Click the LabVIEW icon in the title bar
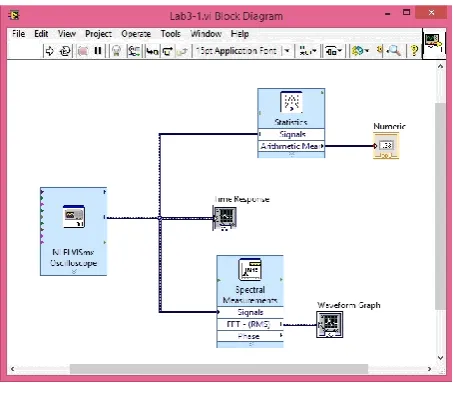The image size is (453, 396). coord(14,15)
